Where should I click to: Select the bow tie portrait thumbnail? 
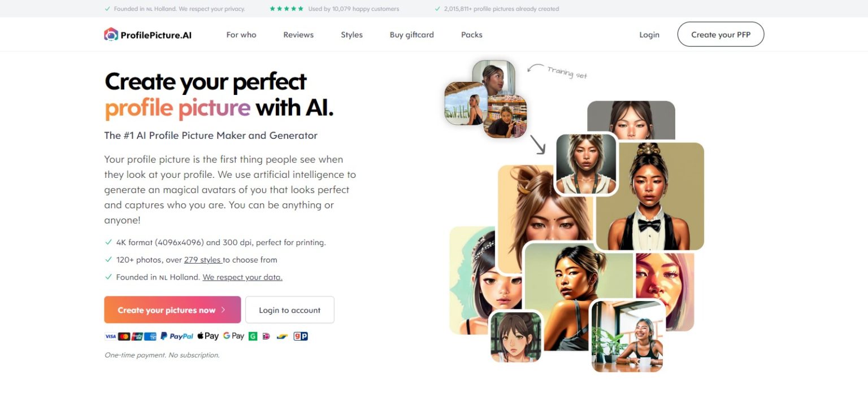pyautogui.click(x=650, y=197)
